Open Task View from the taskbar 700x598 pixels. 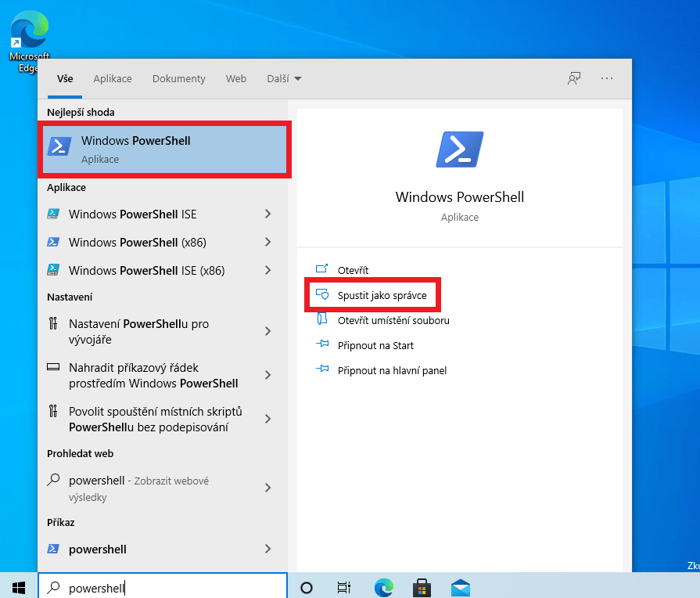343,587
